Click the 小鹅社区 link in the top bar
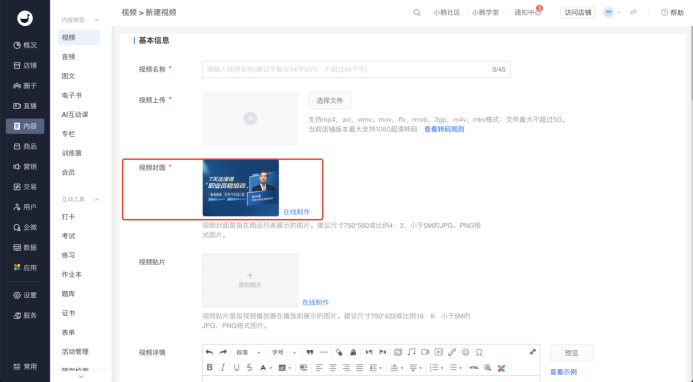This screenshot has width=693, height=382. coord(447,12)
